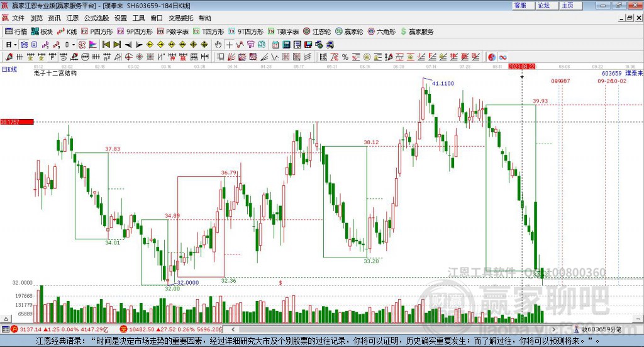Switch to the K线 chart view

67,31
